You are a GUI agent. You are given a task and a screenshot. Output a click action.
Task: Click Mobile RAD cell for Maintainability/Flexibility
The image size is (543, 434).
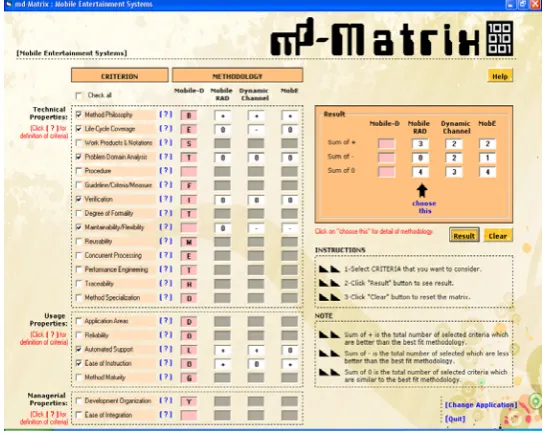[222, 228]
